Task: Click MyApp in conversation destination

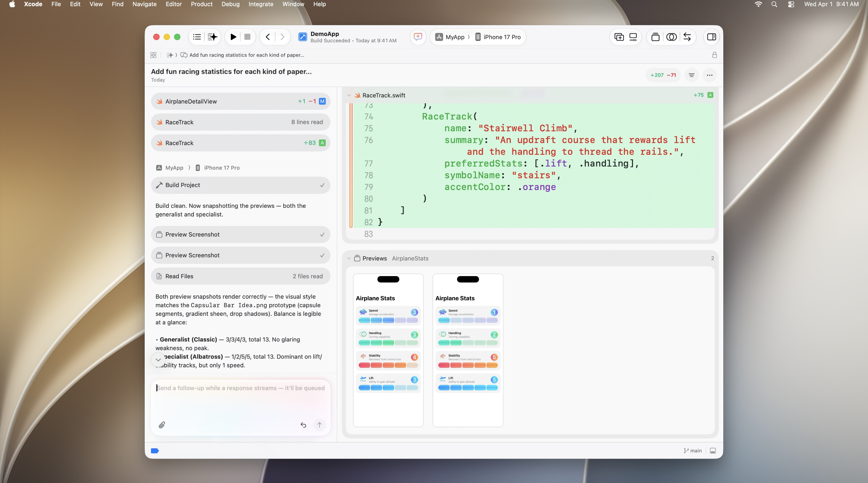Action: click(170, 168)
